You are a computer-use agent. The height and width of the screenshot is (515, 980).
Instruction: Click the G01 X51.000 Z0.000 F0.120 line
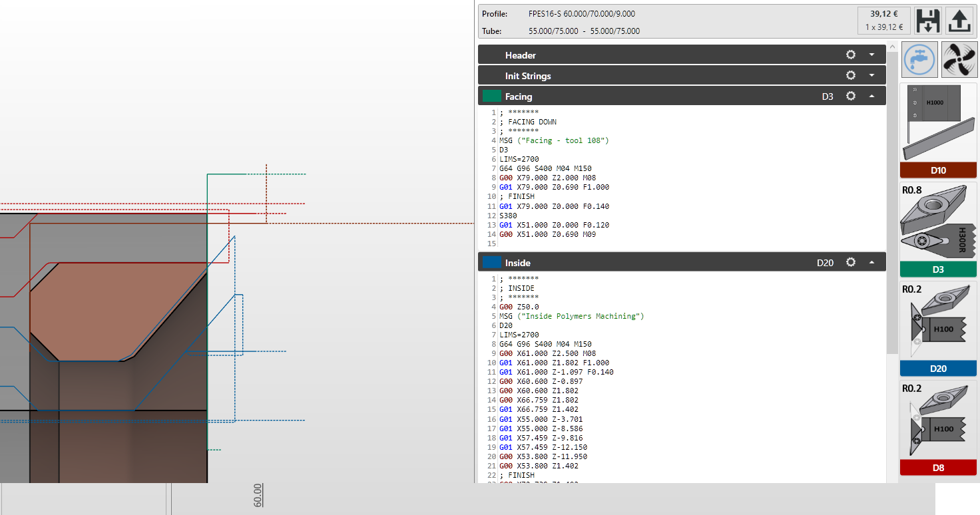point(554,225)
